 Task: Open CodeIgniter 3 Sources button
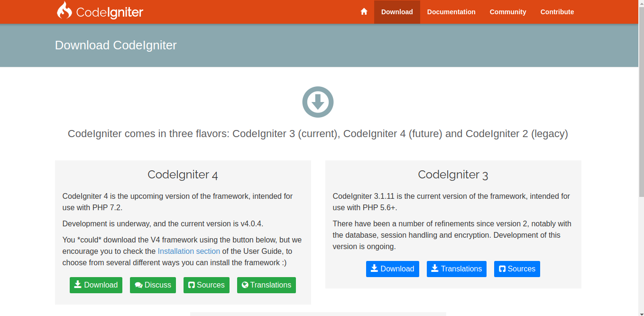click(x=517, y=269)
